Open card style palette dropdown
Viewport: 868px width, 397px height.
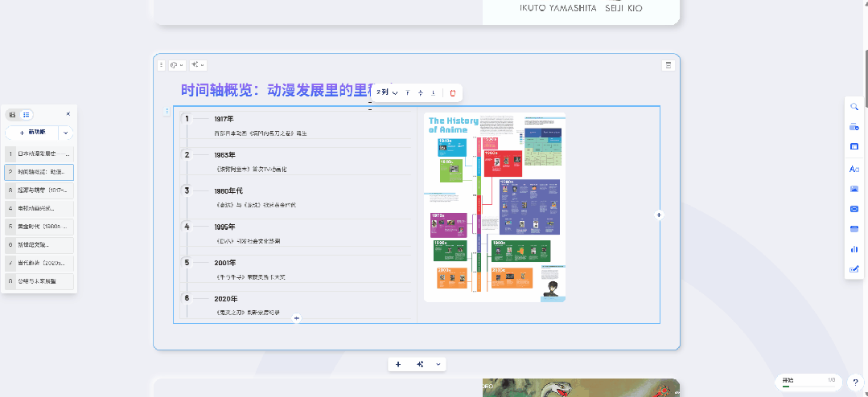(x=177, y=65)
